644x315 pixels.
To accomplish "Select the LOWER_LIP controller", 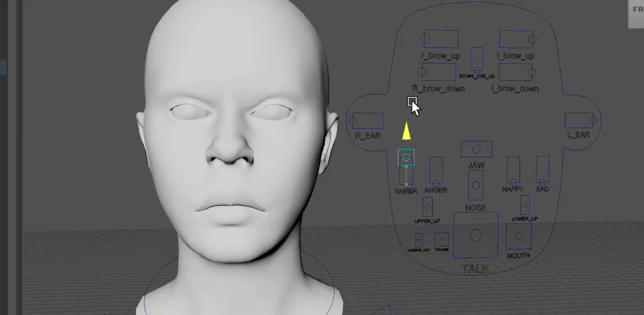I will [525, 204].
